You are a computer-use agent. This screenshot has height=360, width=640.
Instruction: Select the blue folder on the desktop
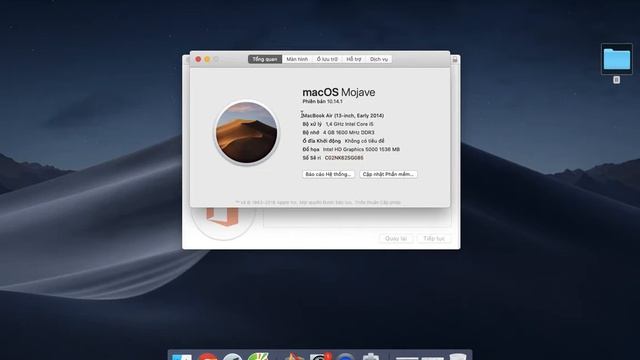pos(617,59)
